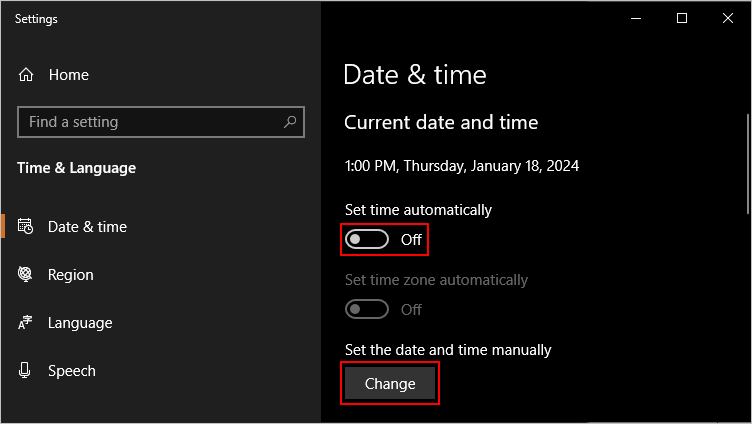Click the Speech microphone icon

click(26, 371)
